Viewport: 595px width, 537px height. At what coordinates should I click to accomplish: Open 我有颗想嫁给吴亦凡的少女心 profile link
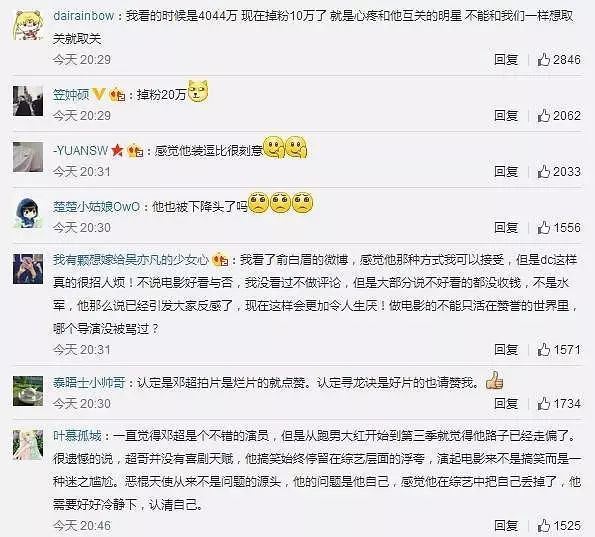[x=131, y=260]
